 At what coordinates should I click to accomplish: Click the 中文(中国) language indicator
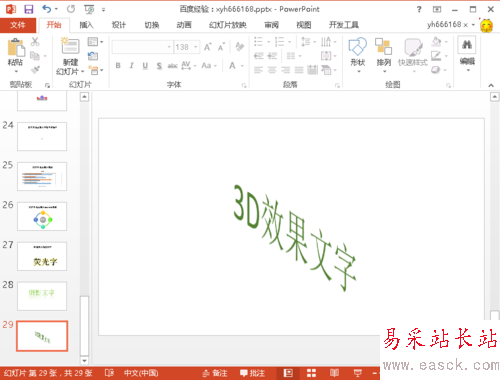[x=141, y=373]
